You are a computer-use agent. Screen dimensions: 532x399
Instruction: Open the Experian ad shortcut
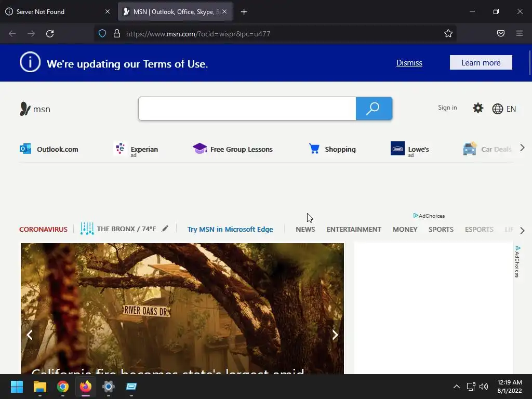pos(136,149)
